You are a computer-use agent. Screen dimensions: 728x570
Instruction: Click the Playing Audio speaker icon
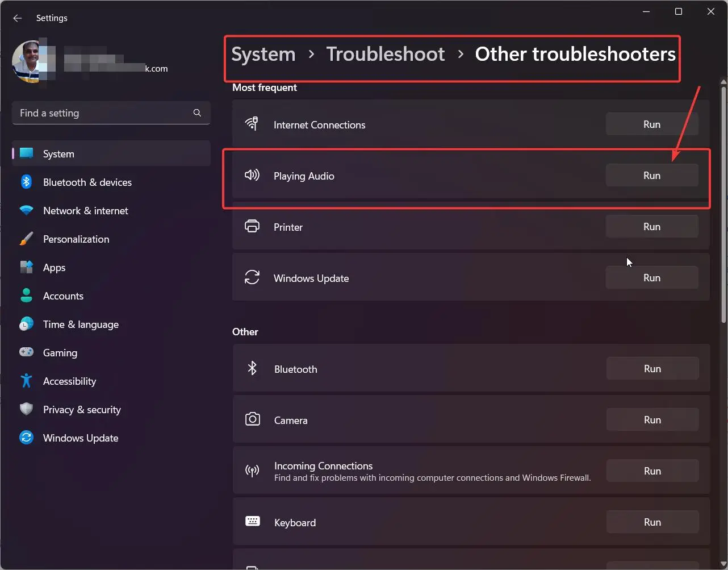point(252,175)
